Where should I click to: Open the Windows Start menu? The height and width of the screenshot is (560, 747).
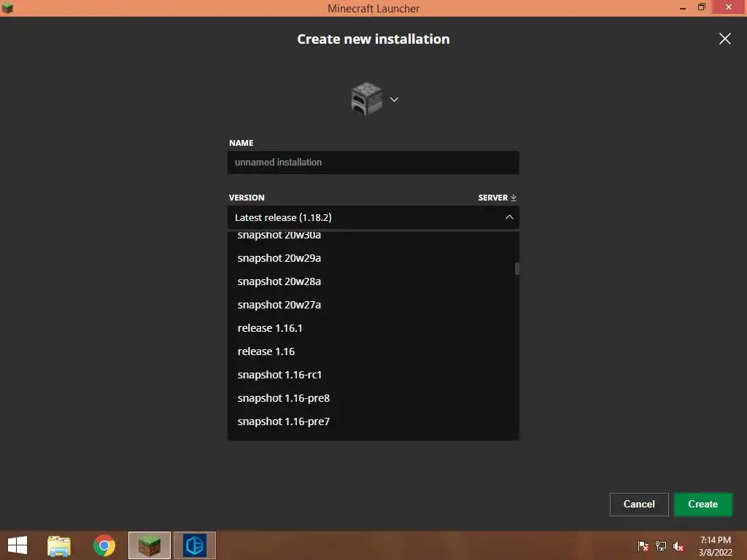click(18, 545)
